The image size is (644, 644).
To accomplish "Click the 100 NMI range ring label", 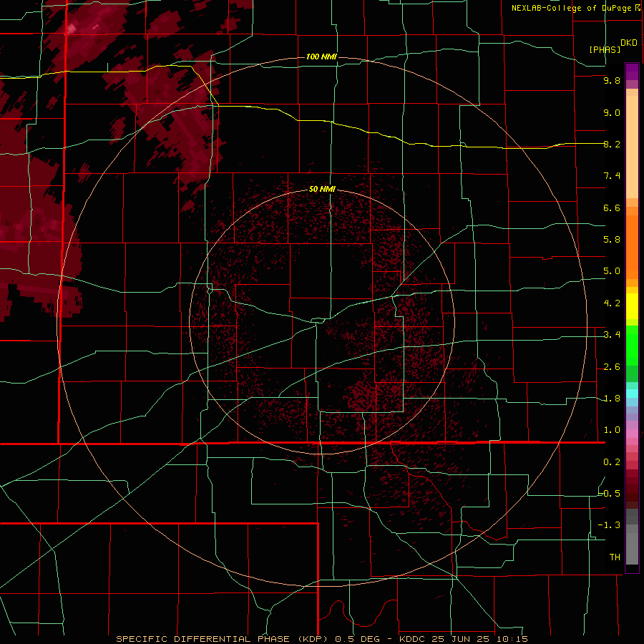I will [x=321, y=57].
